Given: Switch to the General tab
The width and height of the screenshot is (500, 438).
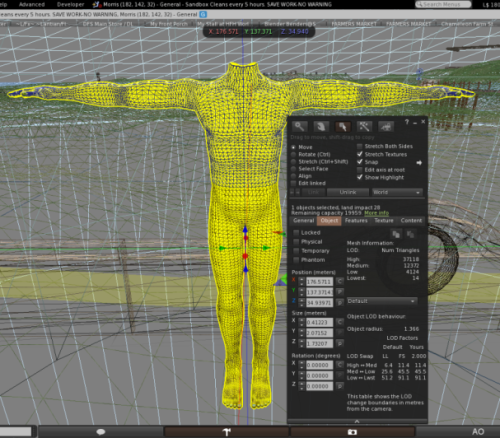Looking at the screenshot, I should point(303,221).
